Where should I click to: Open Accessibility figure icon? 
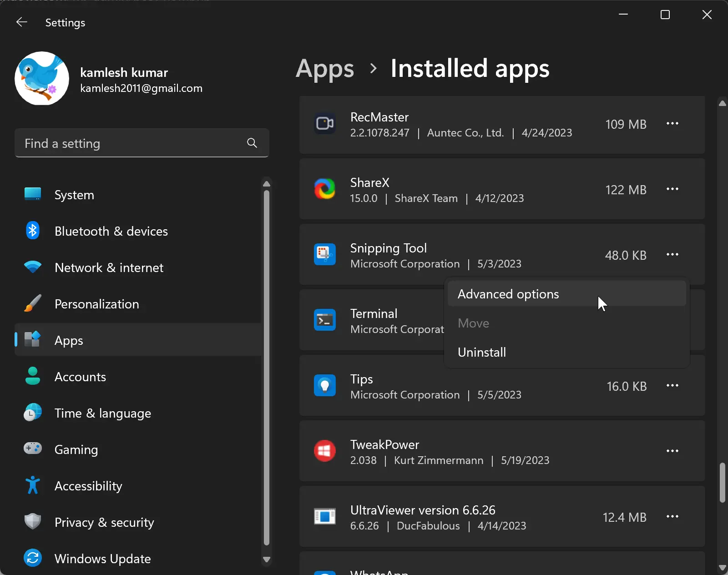coord(32,485)
